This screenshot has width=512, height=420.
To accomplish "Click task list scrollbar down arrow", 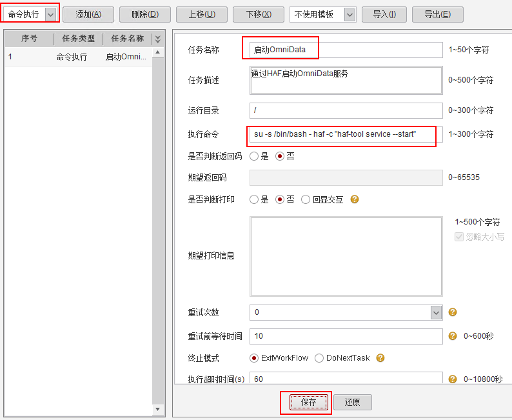I will (x=158, y=409).
